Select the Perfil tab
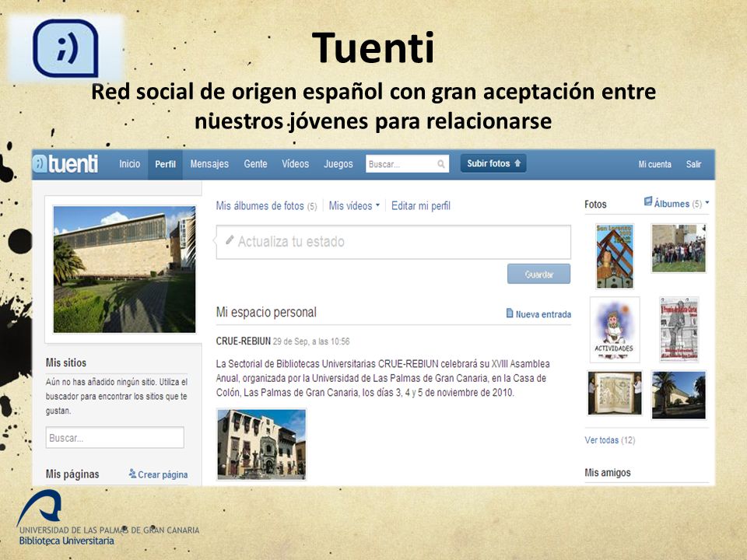Viewport: 747px width, 560px height. (165, 164)
